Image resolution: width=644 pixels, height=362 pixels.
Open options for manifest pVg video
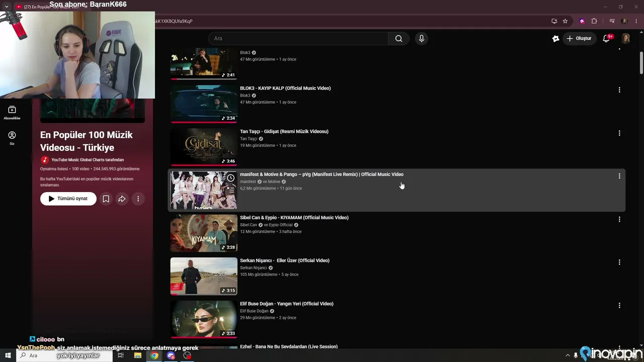point(619,176)
